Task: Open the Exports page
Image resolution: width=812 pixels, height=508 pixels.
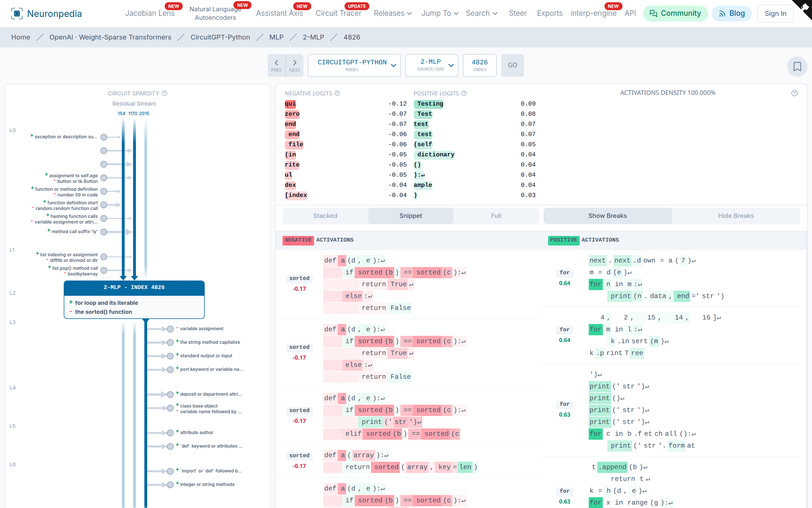Action: tap(549, 14)
